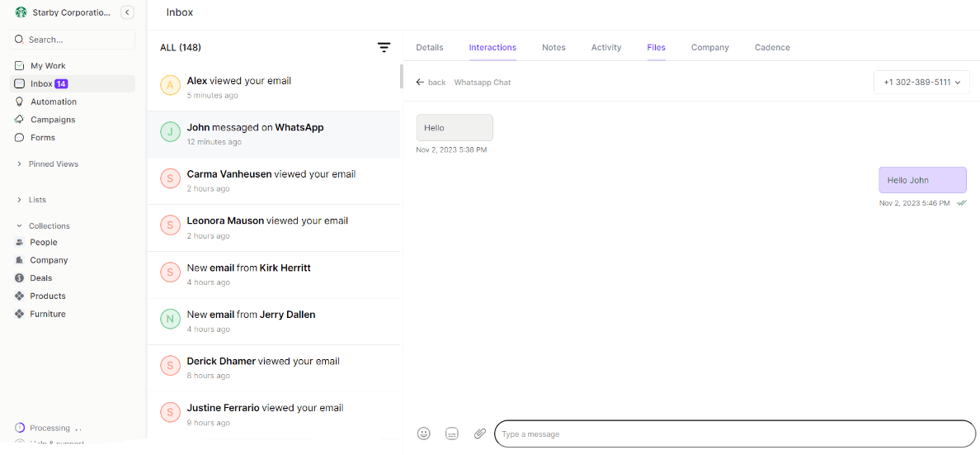This screenshot has width=980, height=455.
Task: Switch to the Notes tab
Action: pyautogui.click(x=554, y=48)
